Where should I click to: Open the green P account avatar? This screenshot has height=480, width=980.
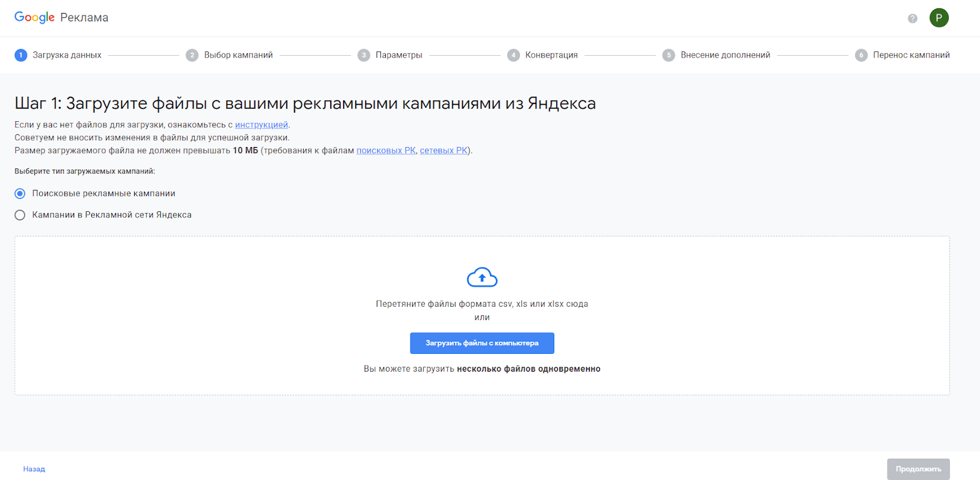[x=939, y=18]
